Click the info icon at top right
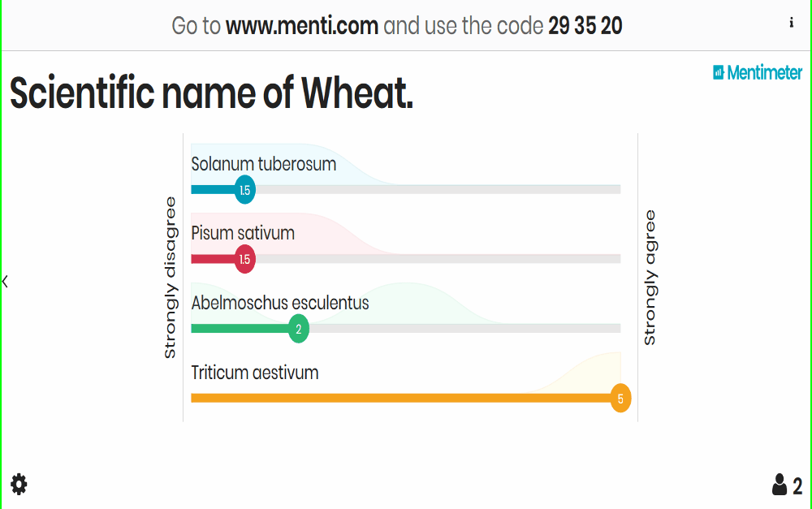Image resolution: width=812 pixels, height=509 pixels. (791, 23)
